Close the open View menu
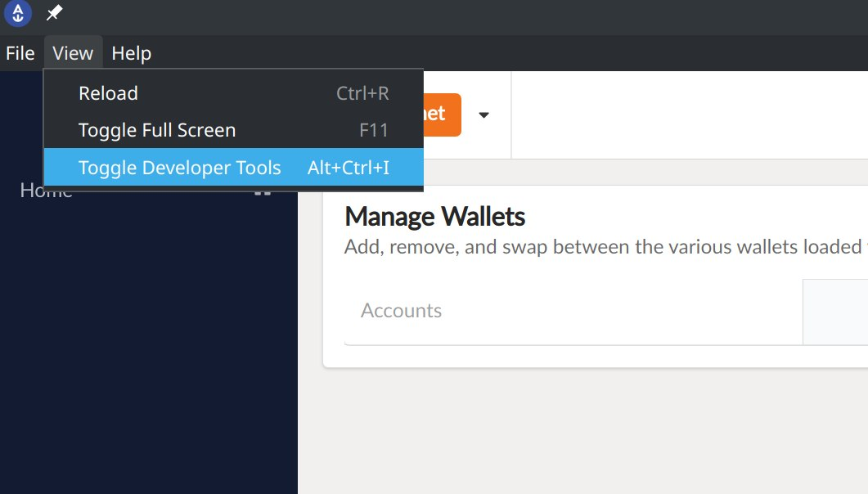The height and width of the screenshot is (494, 868). (x=73, y=53)
